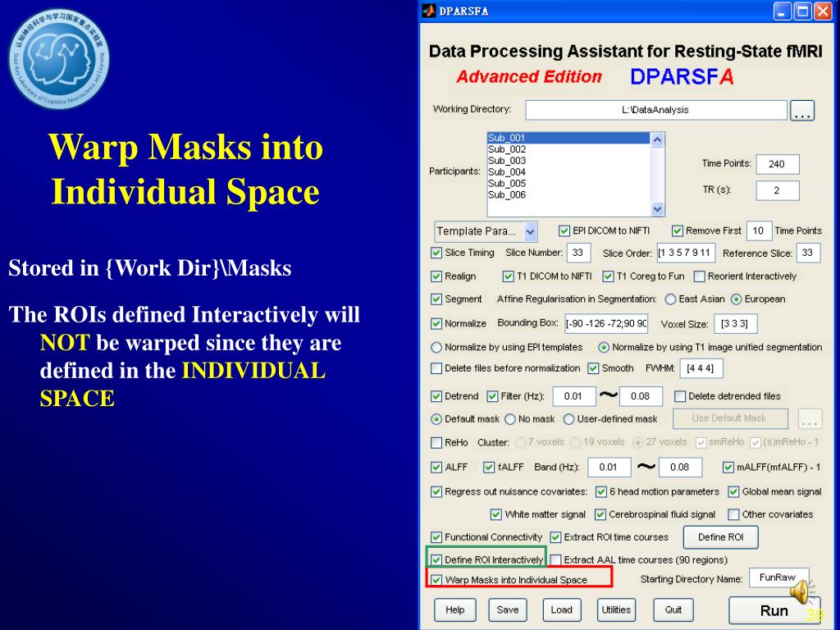The height and width of the screenshot is (630, 840).
Task: Select Sub_006 in participants list
Action: (x=569, y=194)
